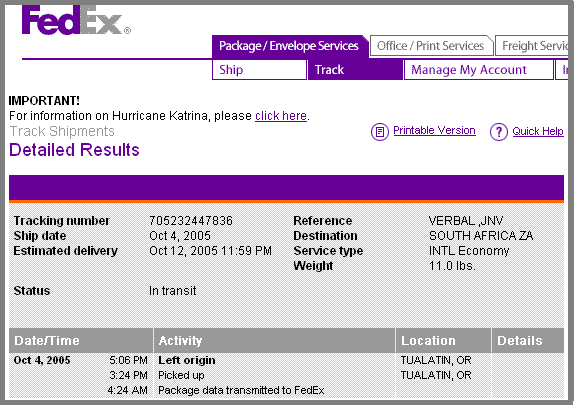The height and width of the screenshot is (405, 574).
Task: Open the Quick Help link
Action: (538, 131)
